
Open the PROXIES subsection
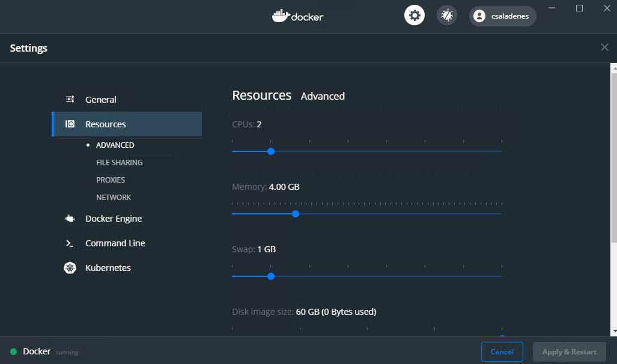[111, 180]
